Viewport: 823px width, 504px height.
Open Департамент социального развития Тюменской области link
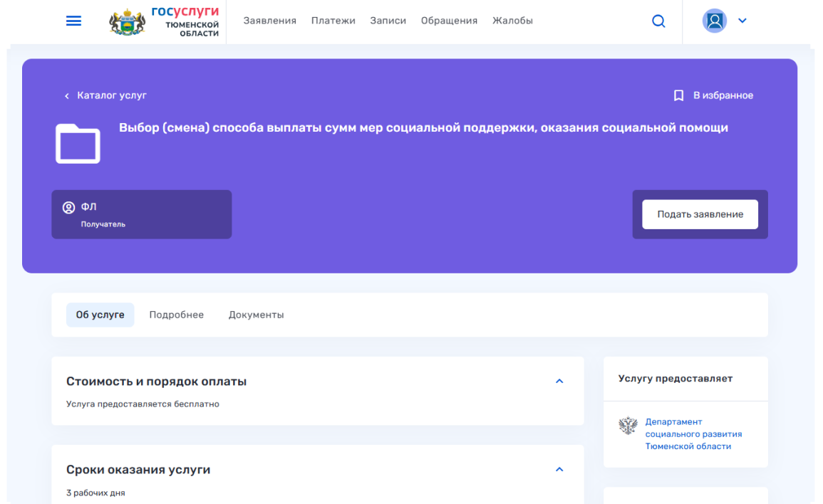[693, 434]
